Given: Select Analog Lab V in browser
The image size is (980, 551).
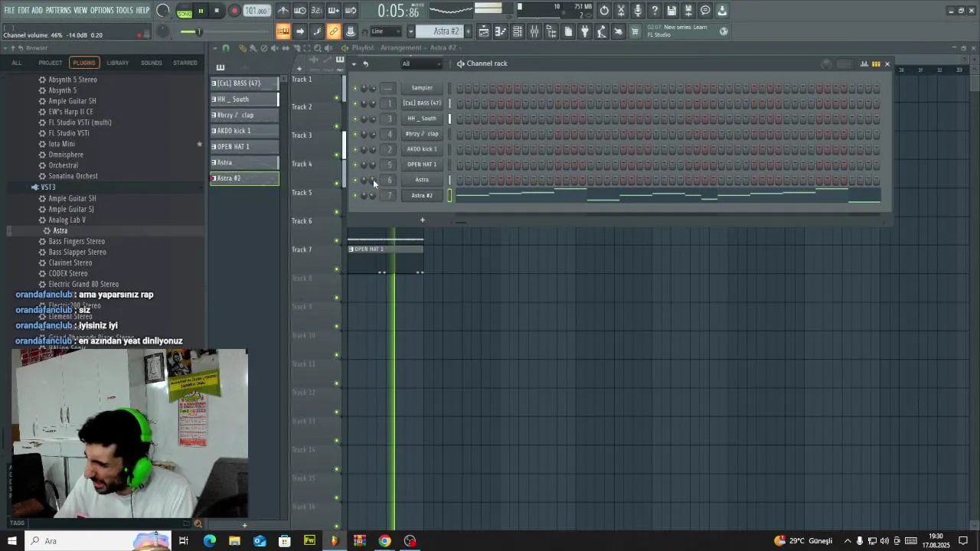Looking at the screenshot, I should click(67, 220).
